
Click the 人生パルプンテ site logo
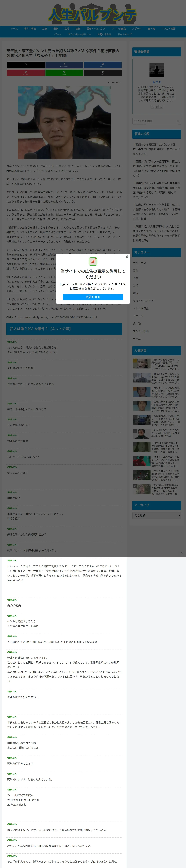(x=93, y=13)
